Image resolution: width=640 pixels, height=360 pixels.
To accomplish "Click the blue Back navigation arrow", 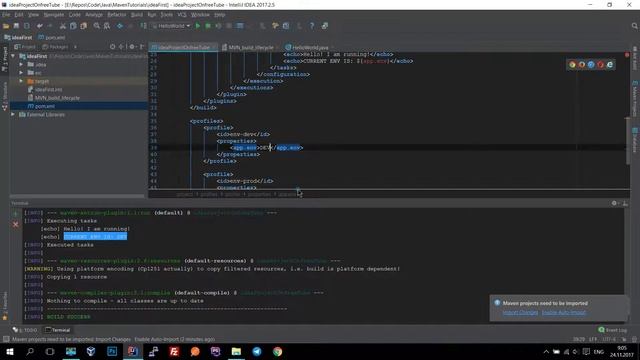I will pyautogui.click(x=120, y=26).
